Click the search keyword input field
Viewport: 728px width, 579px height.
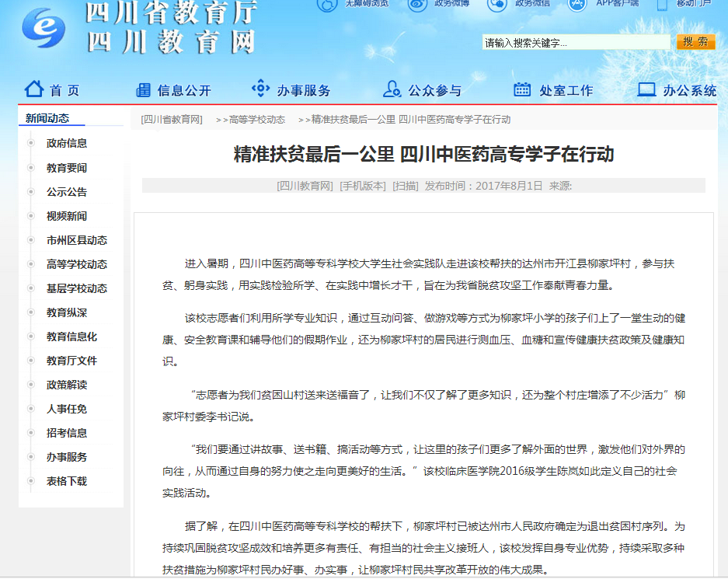click(x=575, y=43)
